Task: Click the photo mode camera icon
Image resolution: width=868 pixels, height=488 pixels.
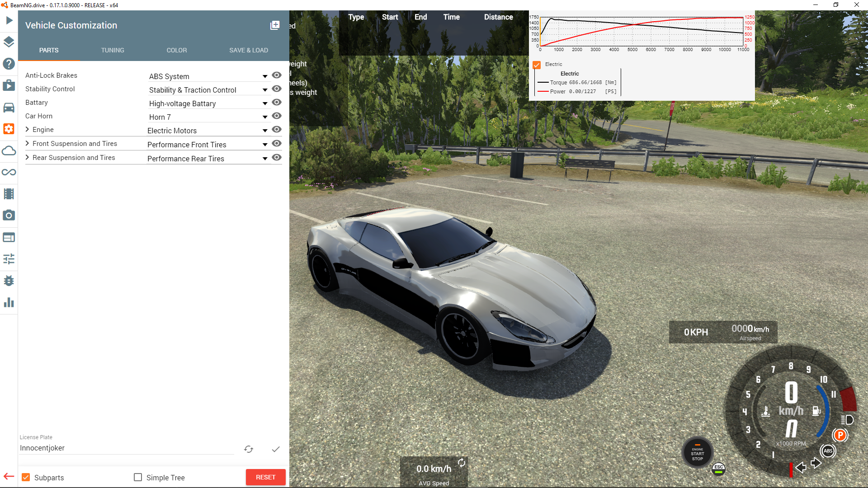Action: (x=9, y=216)
